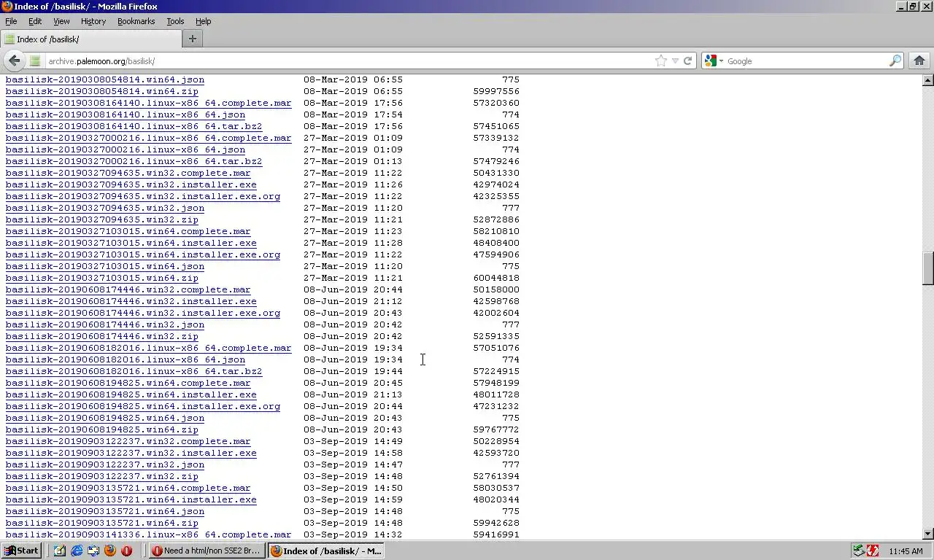The height and width of the screenshot is (560, 934).
Task: Download basilisk-20190903135721.win64.installer.exe
Action: [x=131, y=499]
